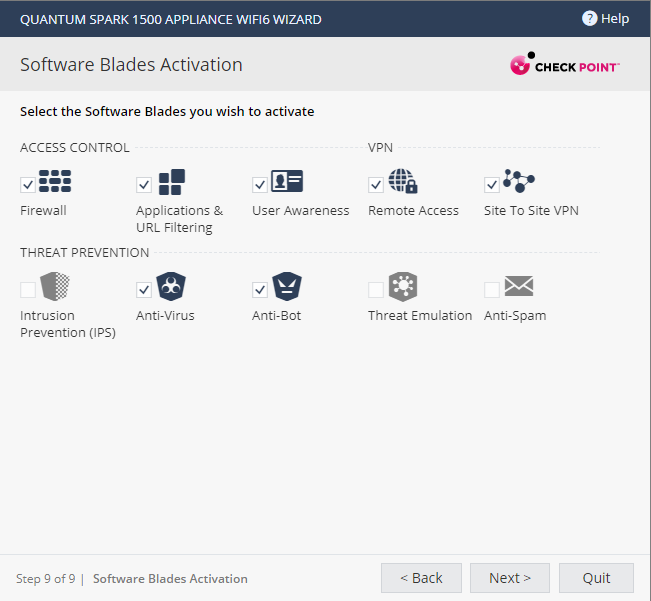This screenshot has height=601, width=651.
Task: Uncheck the Firewall checkbox
Action: (x=28, y=185)
